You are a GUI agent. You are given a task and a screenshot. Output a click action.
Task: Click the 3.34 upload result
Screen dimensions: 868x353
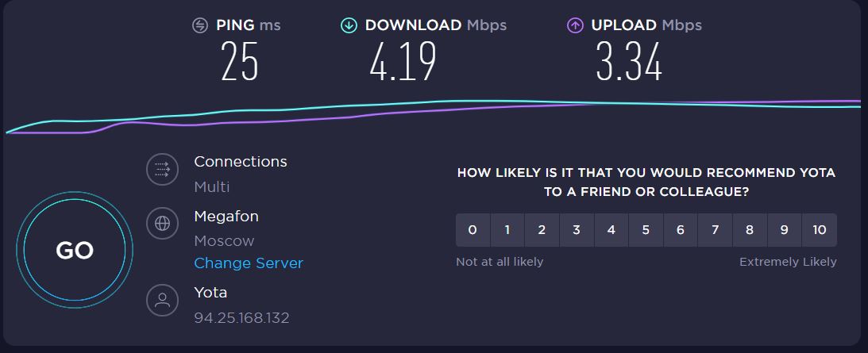(x=629, y=61)
